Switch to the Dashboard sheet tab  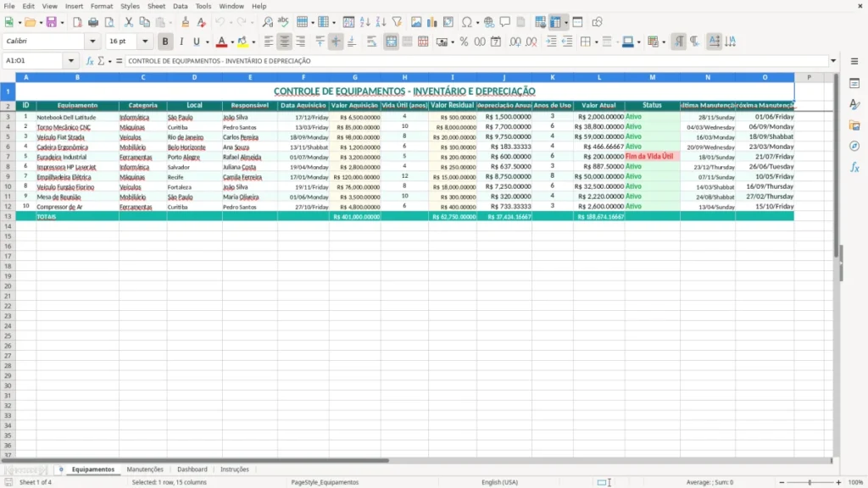(x=192, y=469)
